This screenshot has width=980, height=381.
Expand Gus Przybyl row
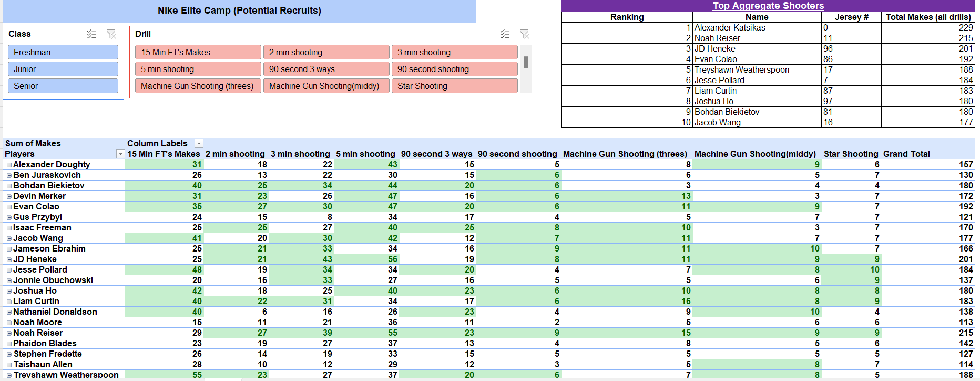[x=9, y=217]
